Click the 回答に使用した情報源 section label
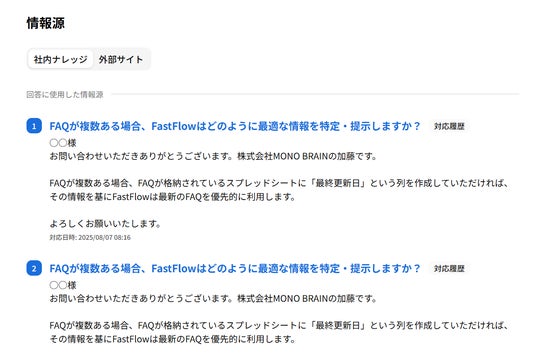This screenshot has width=536, height=362. [65, 94]
